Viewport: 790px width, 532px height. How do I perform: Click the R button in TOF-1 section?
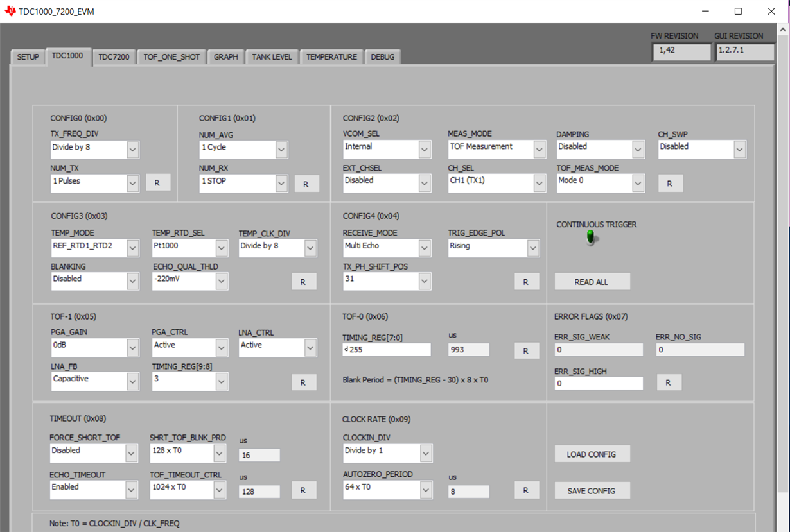304,382
